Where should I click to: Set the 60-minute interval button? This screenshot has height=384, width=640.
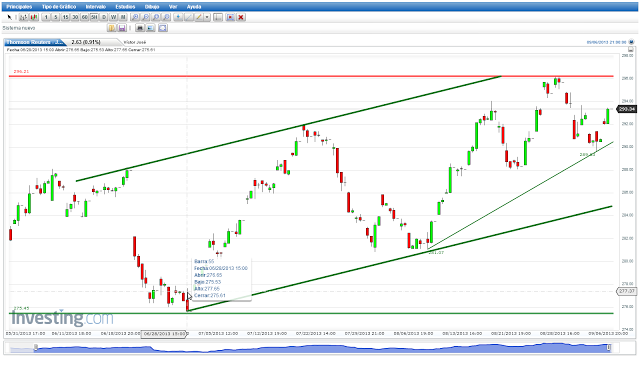[x=84, y=17]
